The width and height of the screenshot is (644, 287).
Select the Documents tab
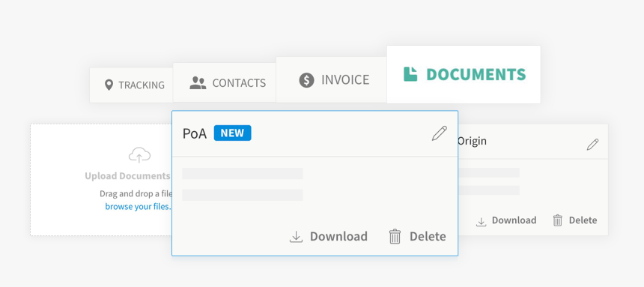(464, 74)
